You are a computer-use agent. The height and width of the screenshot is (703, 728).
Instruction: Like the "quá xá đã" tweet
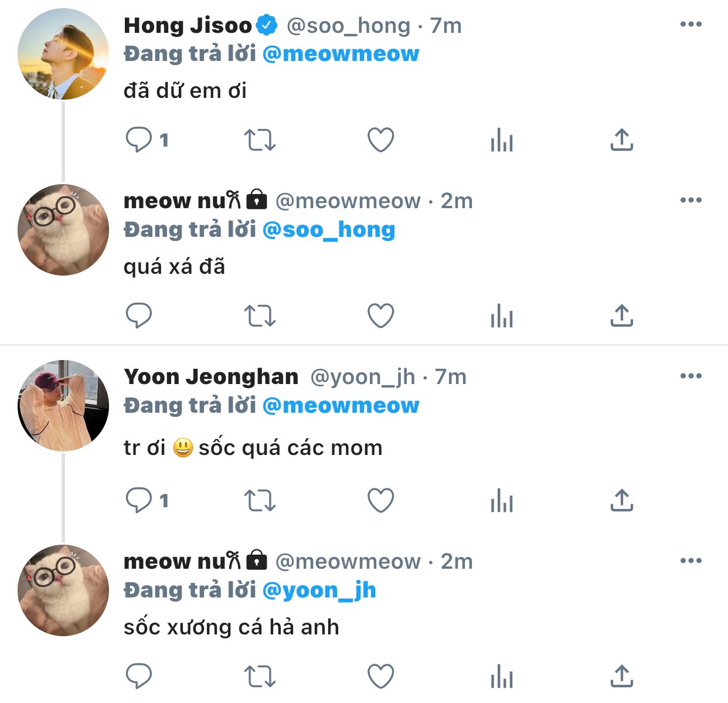tap(380, 316)
